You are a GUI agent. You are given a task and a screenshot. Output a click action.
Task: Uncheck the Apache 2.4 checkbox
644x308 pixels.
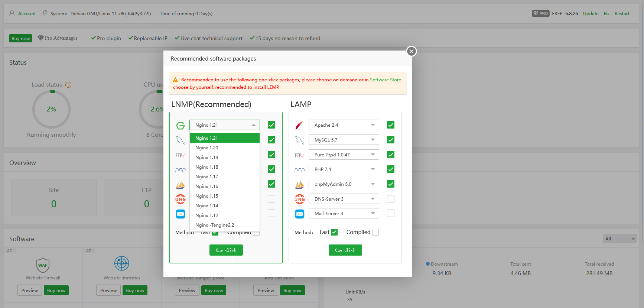coord(391,125)
